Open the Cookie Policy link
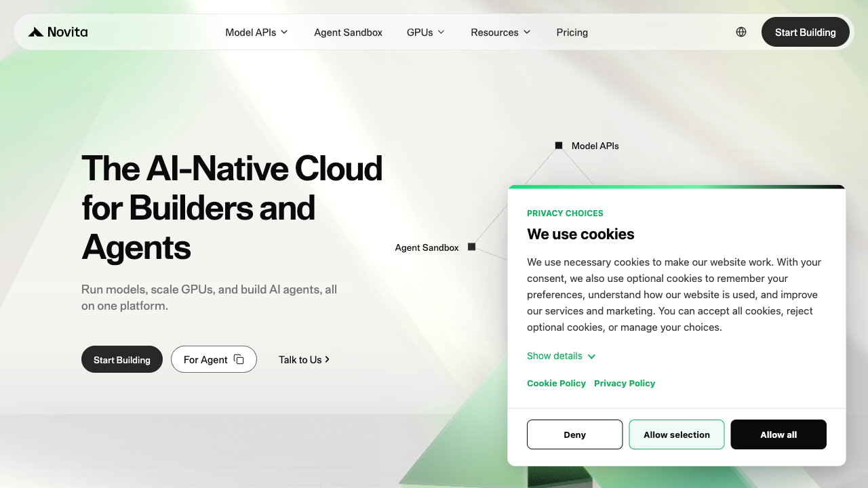 click(556, 383)
